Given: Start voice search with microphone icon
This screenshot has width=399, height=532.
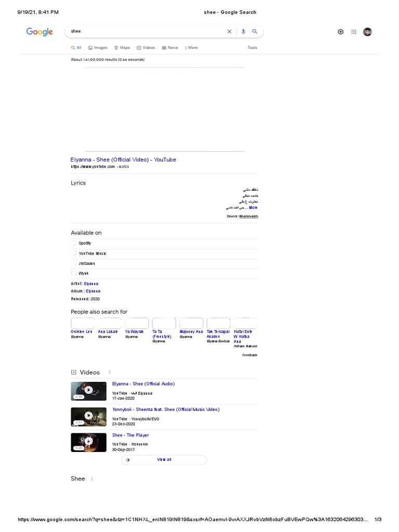Looking at the screenshot, I should [x=243, y=32].
